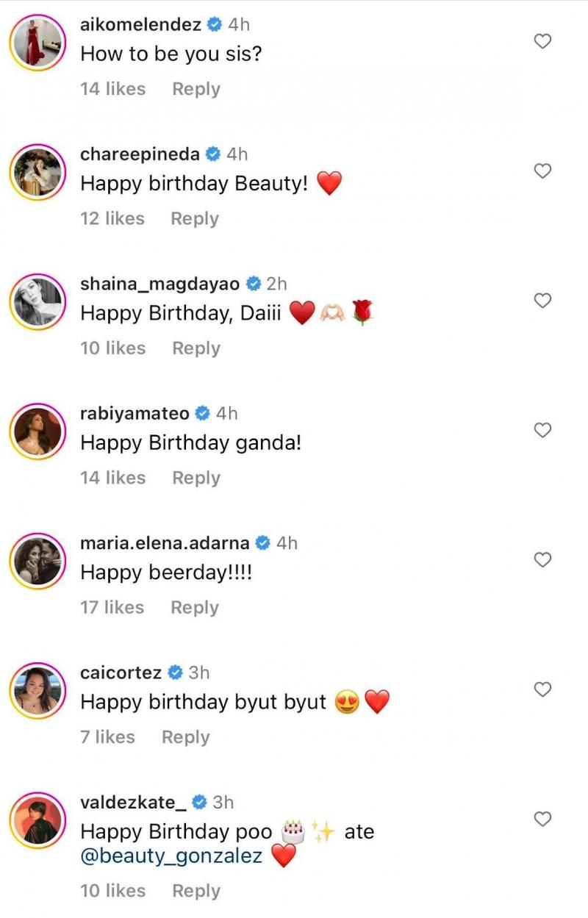
Task: Reply to maria.elena.adarna's comment
Action: point(194,608)
